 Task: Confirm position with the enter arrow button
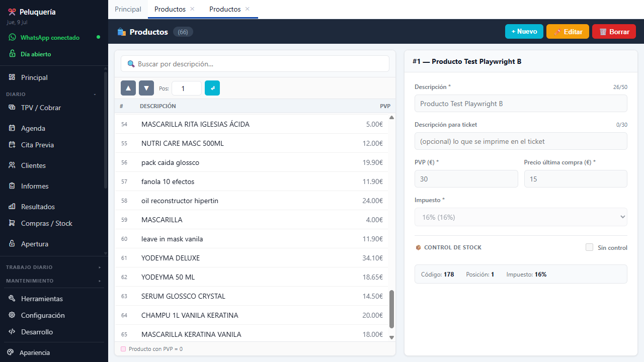pos(212,88)
